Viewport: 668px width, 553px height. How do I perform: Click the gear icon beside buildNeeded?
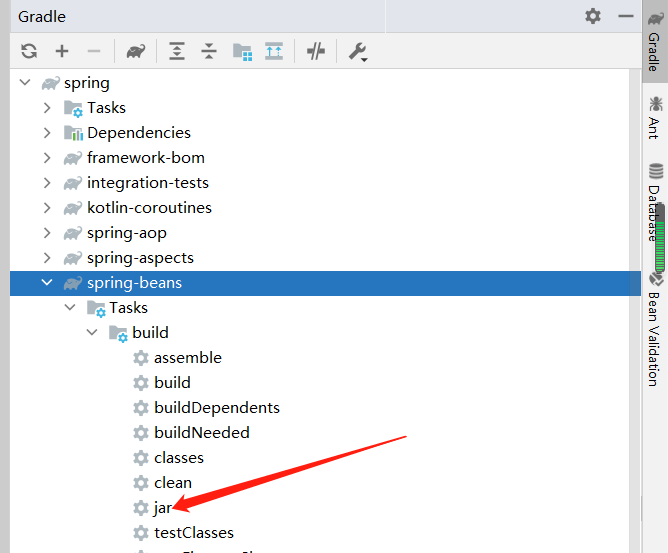[x=141, y=433]
